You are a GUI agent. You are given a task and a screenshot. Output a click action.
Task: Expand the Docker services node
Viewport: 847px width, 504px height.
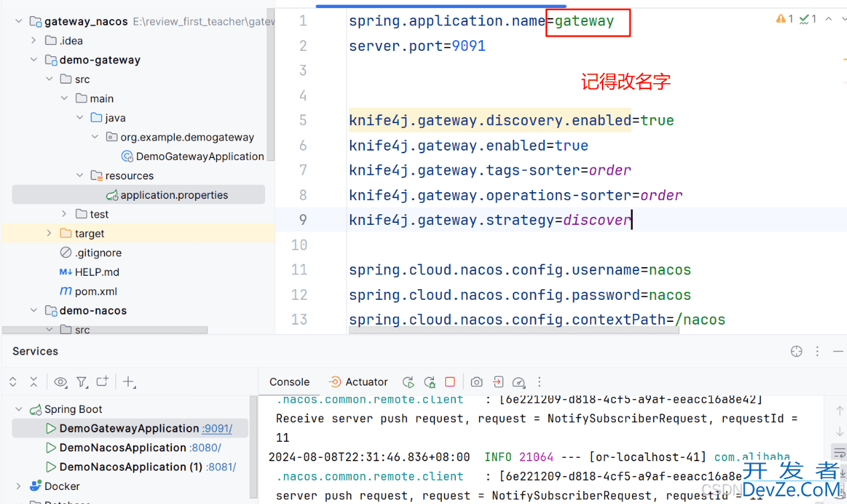click(18, 487)
